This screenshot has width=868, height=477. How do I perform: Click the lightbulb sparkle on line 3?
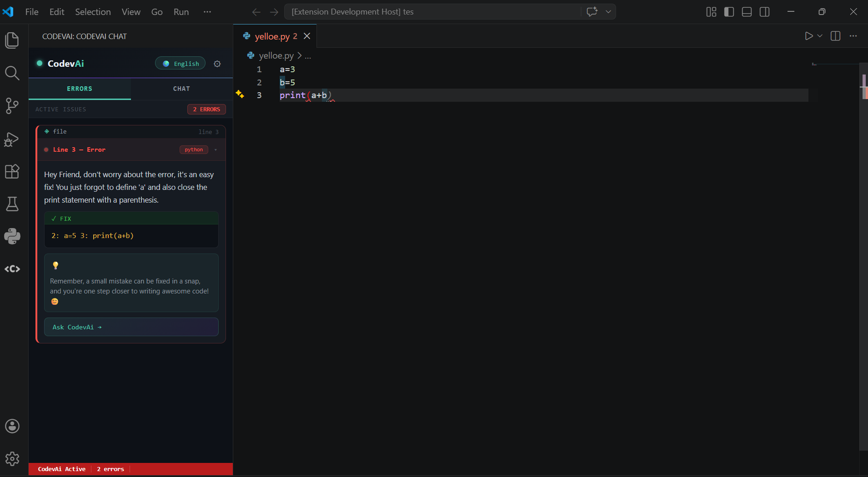coord(240,94)
